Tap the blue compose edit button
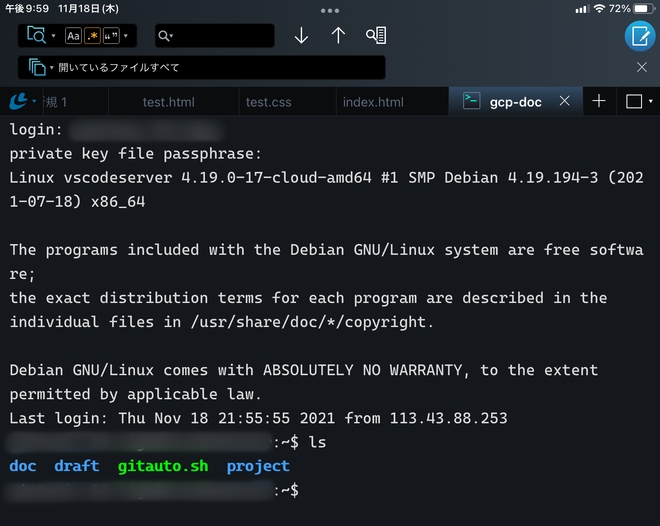The width and height of the screenshot is (660, 526). click(x=640, y=36)
